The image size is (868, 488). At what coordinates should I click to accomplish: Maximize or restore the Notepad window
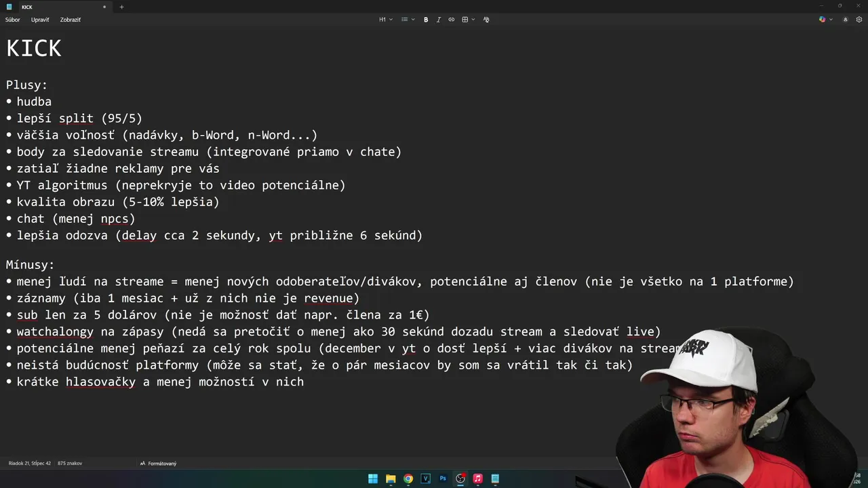(x=840, y=6)
